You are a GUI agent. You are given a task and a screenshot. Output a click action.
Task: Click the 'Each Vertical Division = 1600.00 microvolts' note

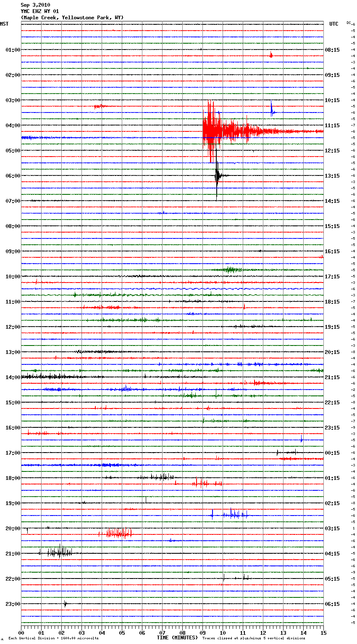pyautogui.click(x=53, y=639)
